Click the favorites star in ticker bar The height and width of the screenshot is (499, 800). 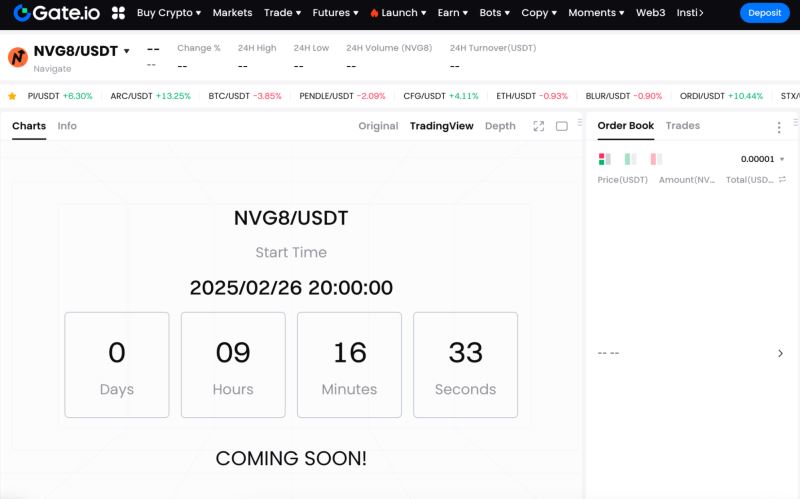click(x=12, y=96)
